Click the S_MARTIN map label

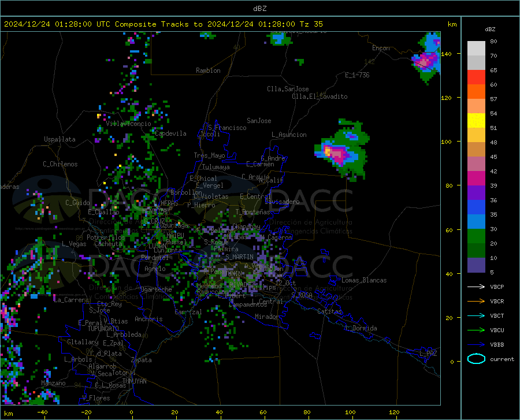[239, 257]
